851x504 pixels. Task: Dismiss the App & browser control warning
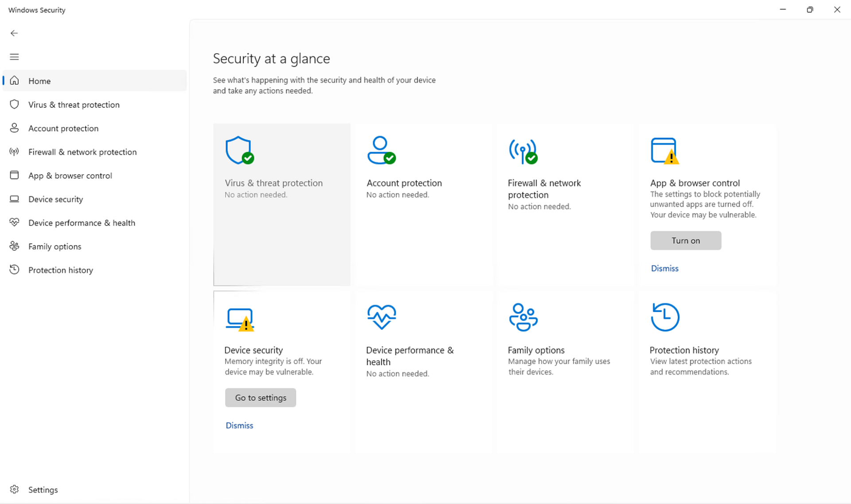(x=664, y=268)
